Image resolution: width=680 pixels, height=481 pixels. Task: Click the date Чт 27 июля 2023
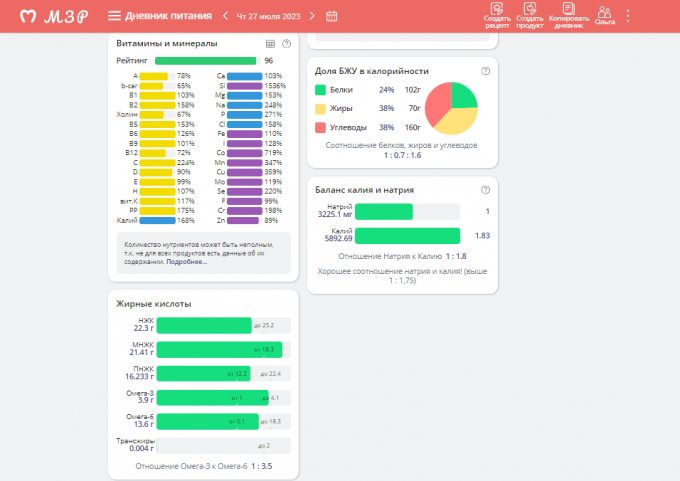click(x=268, y=16)
